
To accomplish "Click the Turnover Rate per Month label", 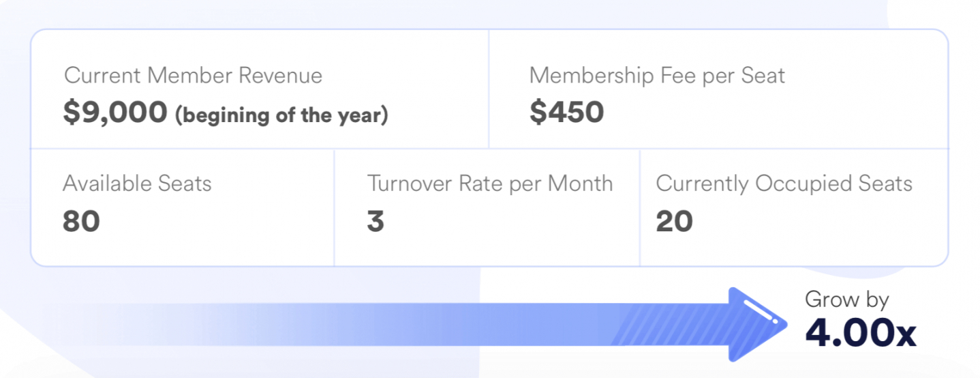I will (x=489, y=184).
